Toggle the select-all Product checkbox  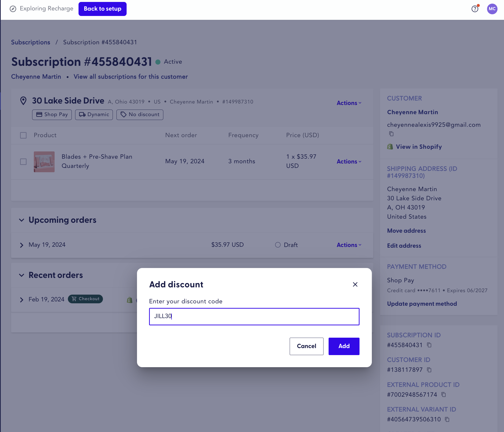coord(23,135)
